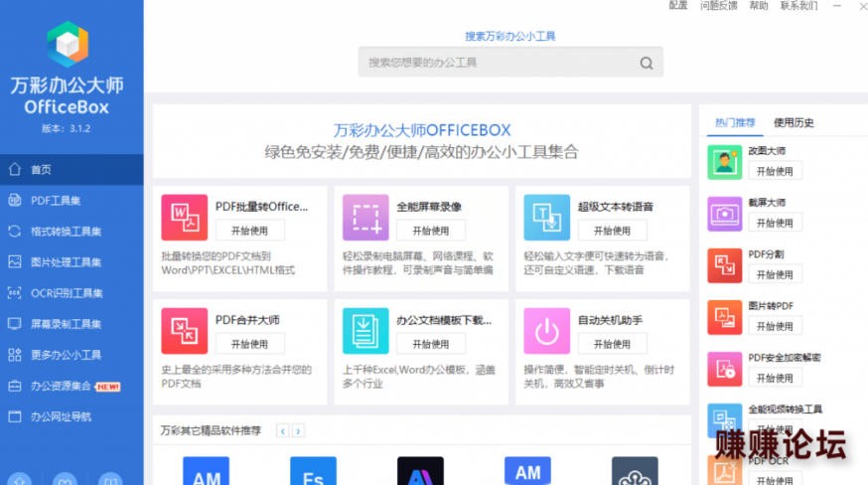Viewport: 868px width, 485px height.
Task: Switch to the 热门推荐 tab
Action: coord(735,123)
